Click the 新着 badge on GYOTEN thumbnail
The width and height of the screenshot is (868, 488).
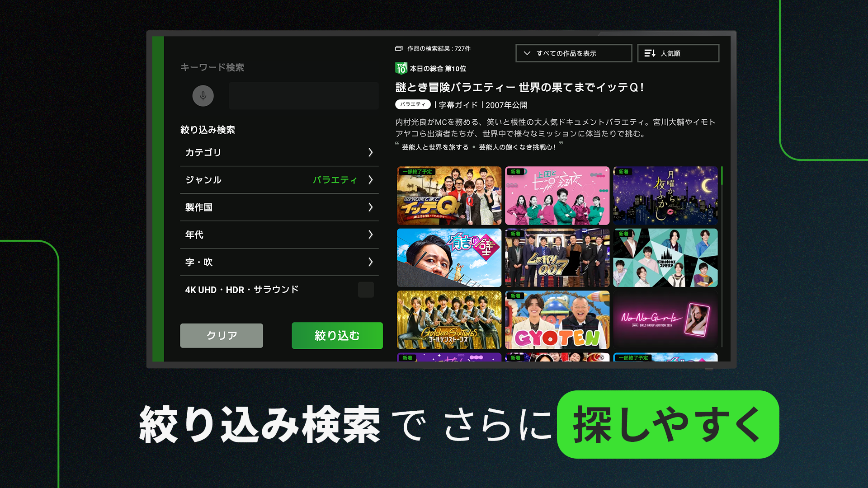pos(515,296)
